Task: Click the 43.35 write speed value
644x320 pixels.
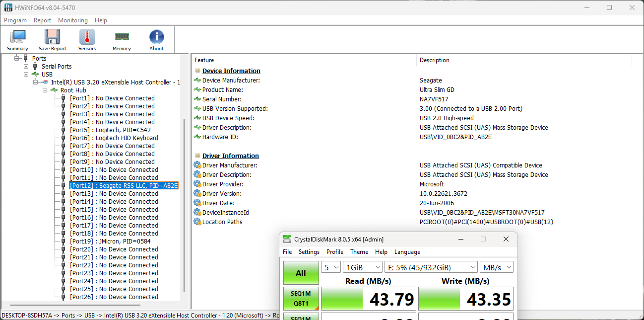Action: [489, 299]
